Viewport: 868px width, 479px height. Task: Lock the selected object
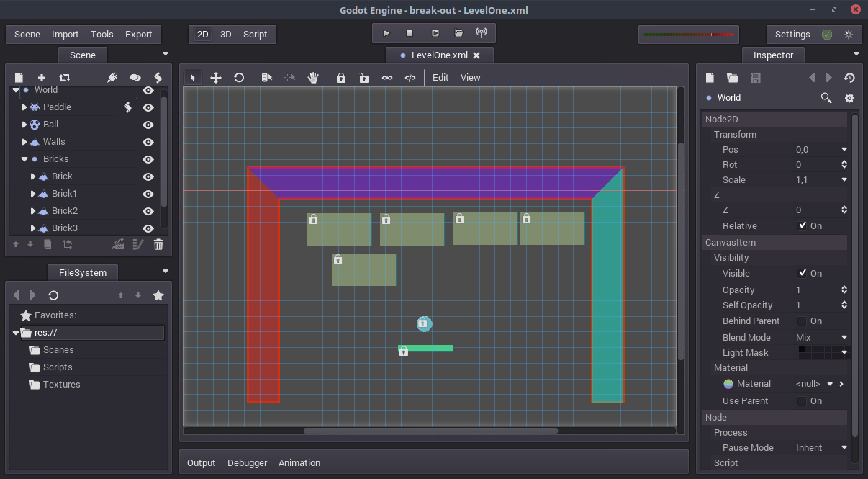pyautogui.click(x=340, y=77)
